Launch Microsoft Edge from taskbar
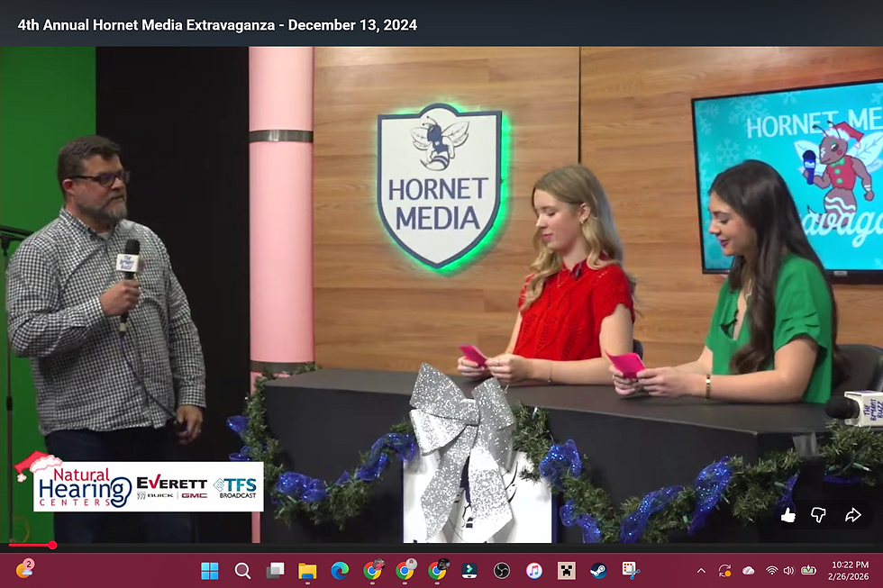The width and height of the screenshot is (883, 588). [340, 571]
